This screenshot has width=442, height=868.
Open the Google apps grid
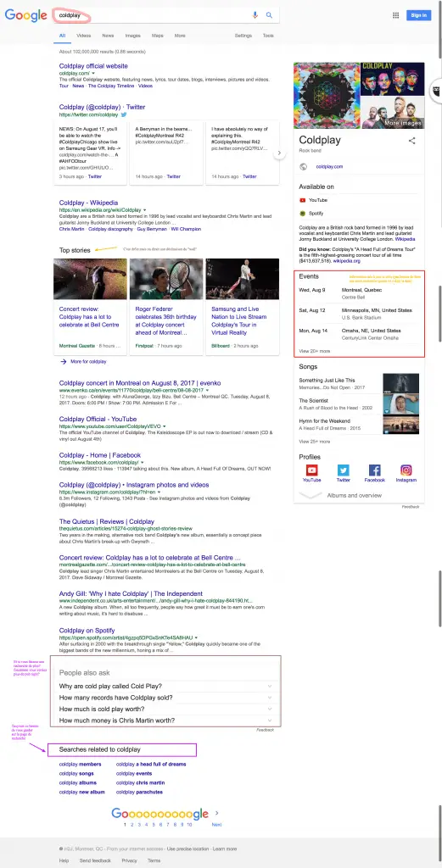point(396,15)
